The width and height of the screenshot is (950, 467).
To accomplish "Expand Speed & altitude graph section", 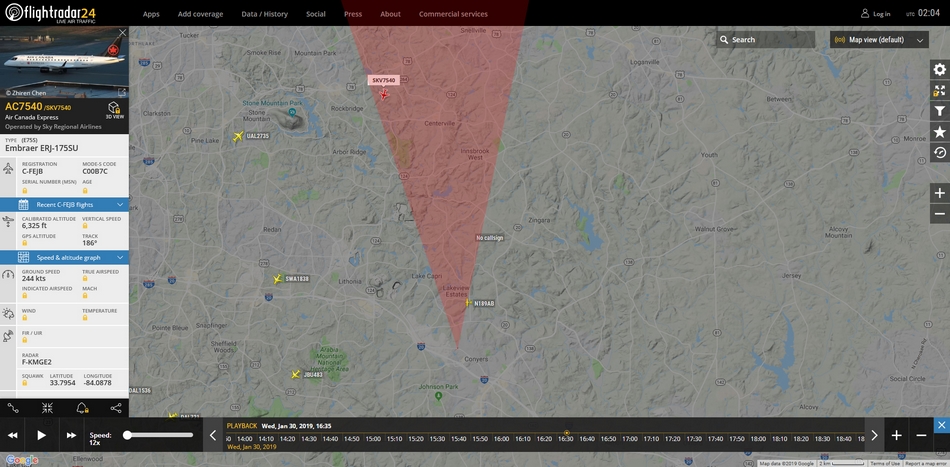I will [64, 257].
